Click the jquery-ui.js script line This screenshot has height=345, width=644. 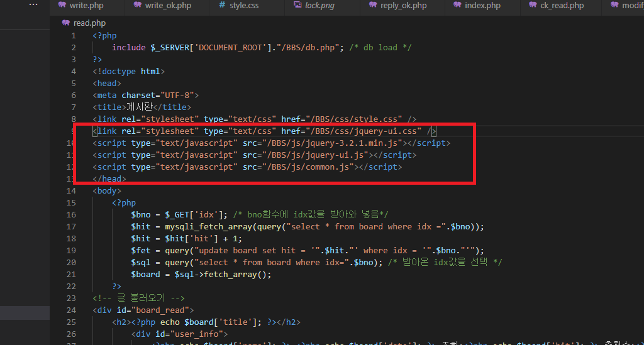pyautogui.click(x=254, y=155)
